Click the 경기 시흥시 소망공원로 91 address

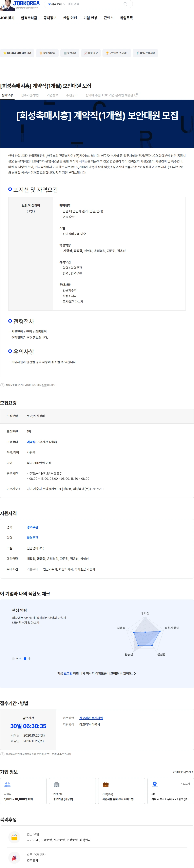point(59,489)
